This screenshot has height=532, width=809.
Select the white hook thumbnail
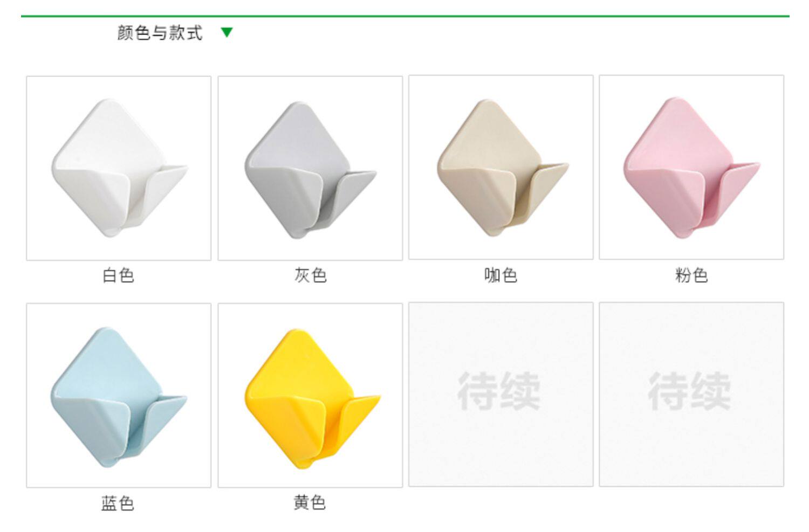(x=119, y=168)
